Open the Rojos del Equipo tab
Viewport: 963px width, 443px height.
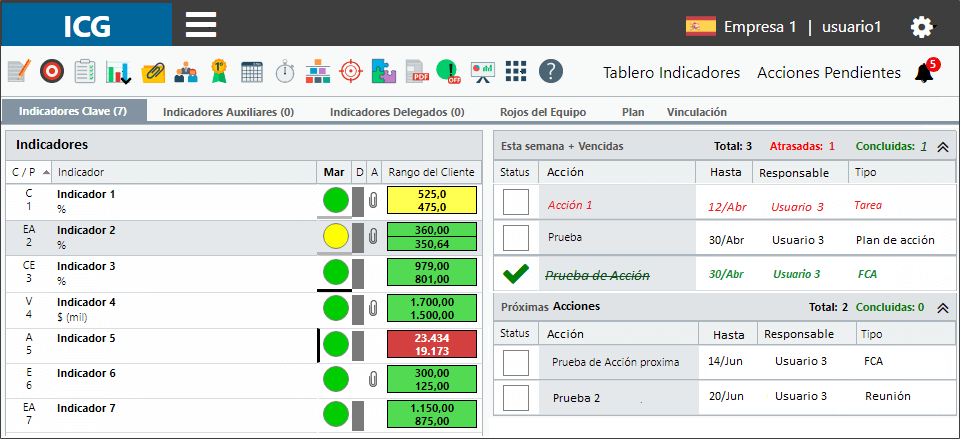543,112
